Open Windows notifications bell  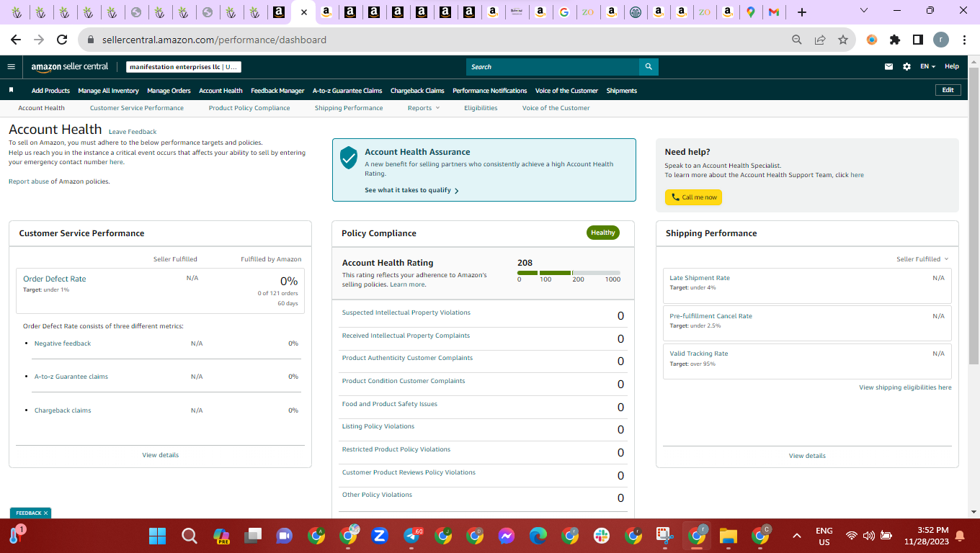click(x=959, y=536)
